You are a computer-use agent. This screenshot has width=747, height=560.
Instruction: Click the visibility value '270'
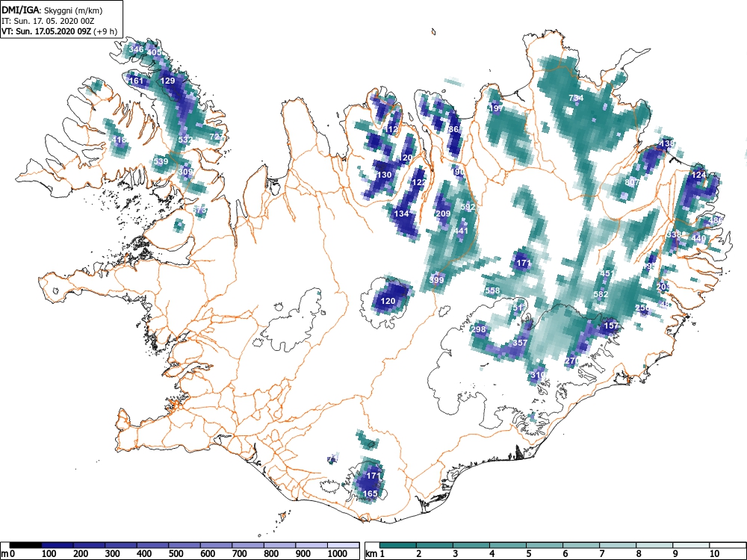click(x=572, y=361)
